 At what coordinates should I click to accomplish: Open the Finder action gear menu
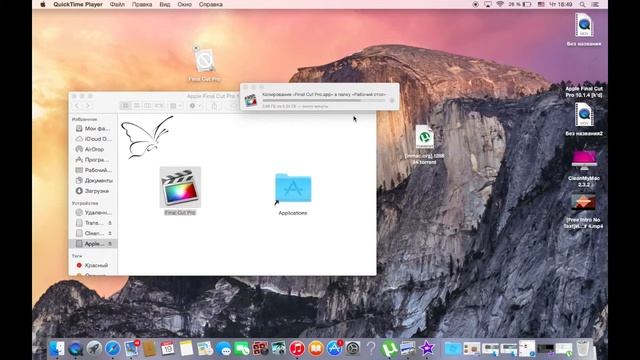click(x=195, y=106)
